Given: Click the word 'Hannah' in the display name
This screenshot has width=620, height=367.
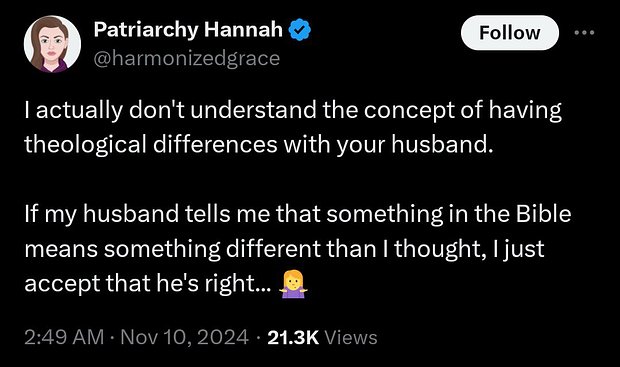Looking at the screenshot, I should tap(244, 30).
